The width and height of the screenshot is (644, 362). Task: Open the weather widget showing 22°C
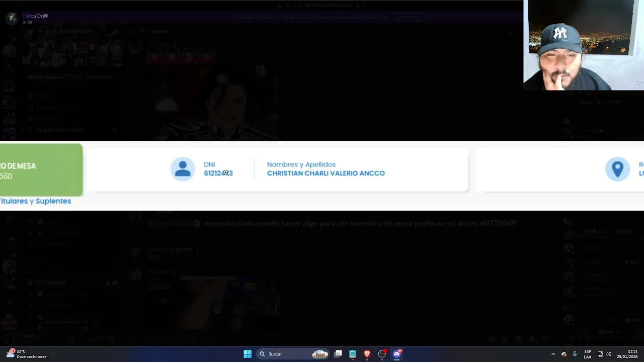click(28, 354)
